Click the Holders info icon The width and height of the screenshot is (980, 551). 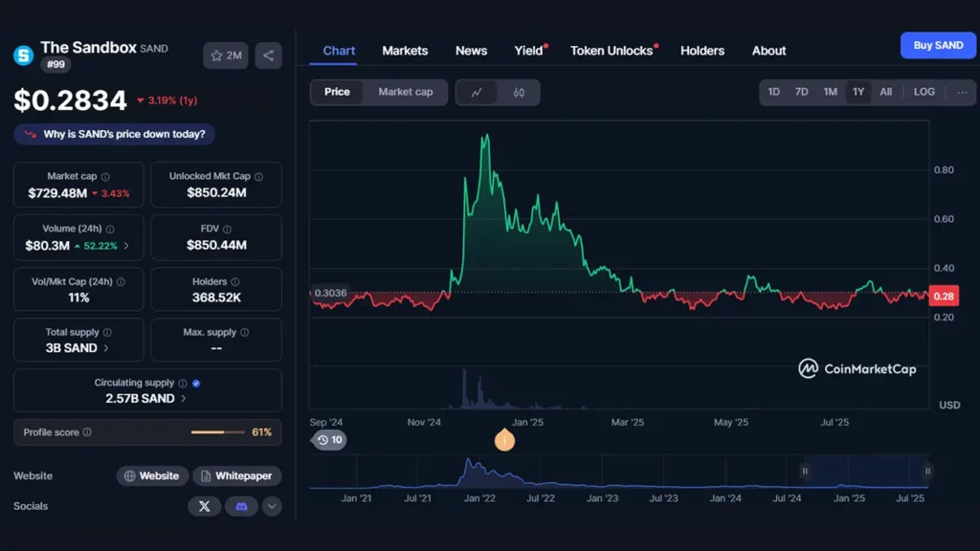(235, 282)
